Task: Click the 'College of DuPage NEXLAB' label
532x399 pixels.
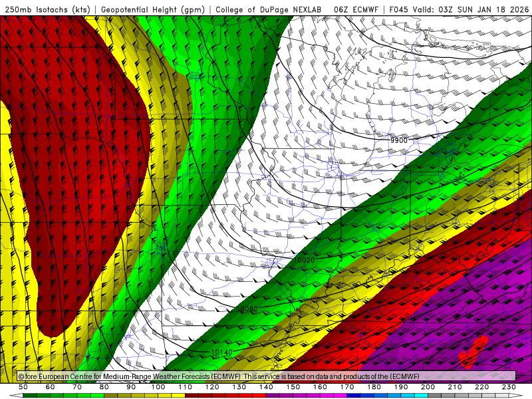Action: pos(268,10)
